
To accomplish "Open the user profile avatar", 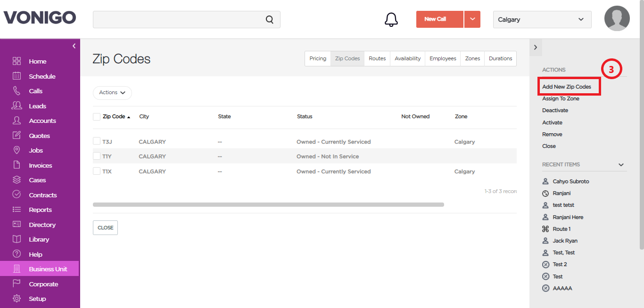I will click(617, 18).
